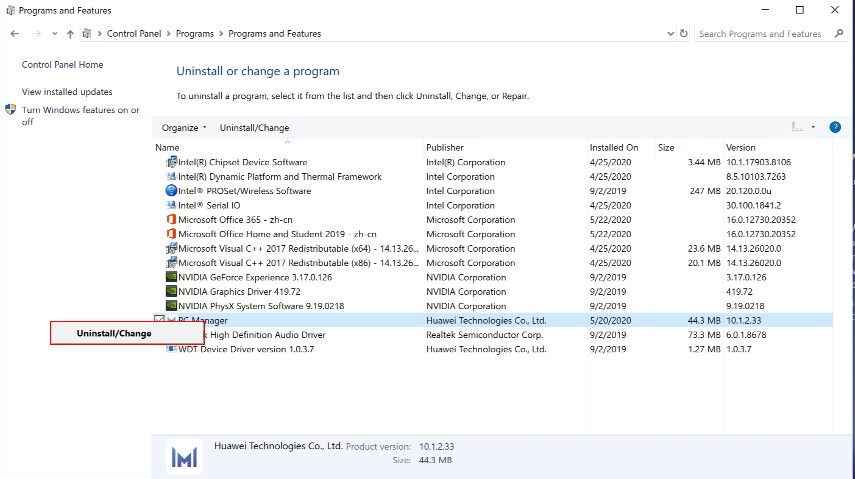Click the NVIDIA GeForce Experience icon
The height and width of the screenshot is (479, 855).
[x=171, y=277]
